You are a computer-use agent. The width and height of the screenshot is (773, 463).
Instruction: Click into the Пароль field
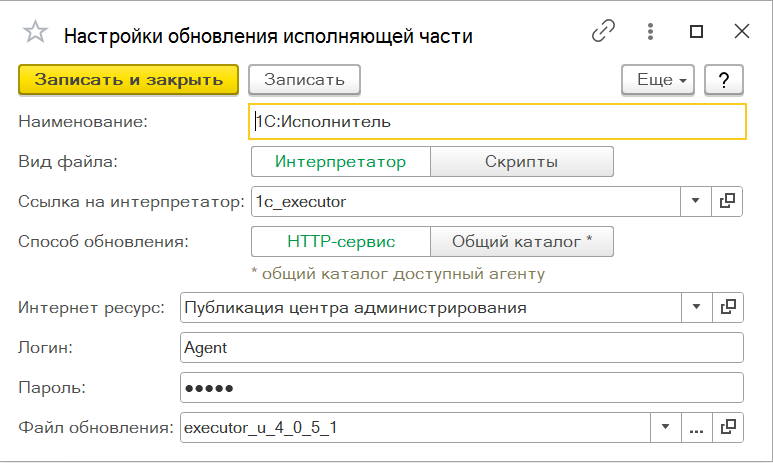coord(461,387)
